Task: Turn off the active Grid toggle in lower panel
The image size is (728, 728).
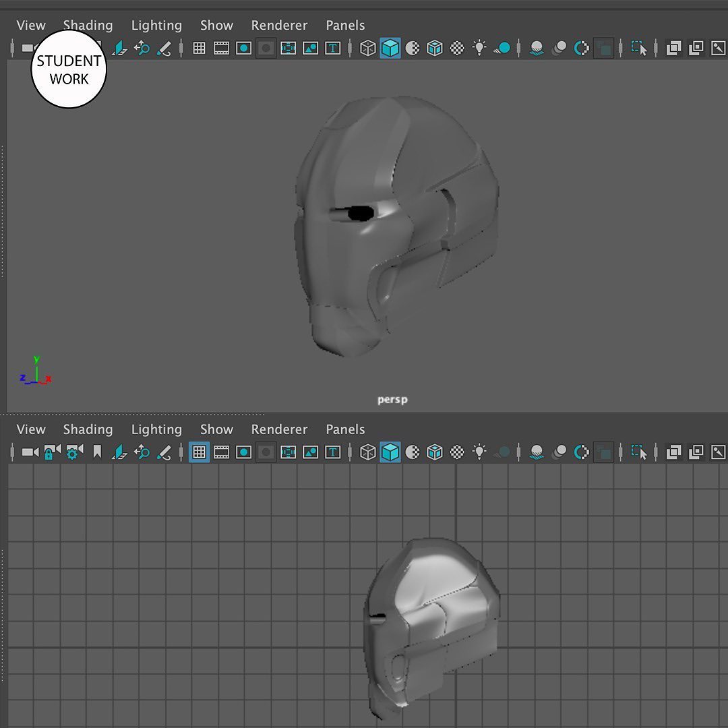Action: click(199, 452)
